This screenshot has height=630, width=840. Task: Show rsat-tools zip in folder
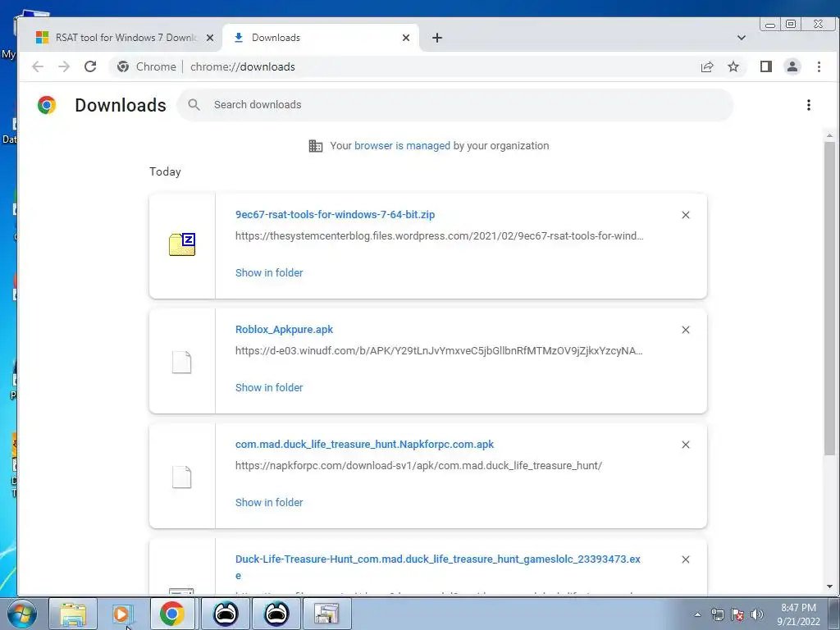(x=269, y=272)
